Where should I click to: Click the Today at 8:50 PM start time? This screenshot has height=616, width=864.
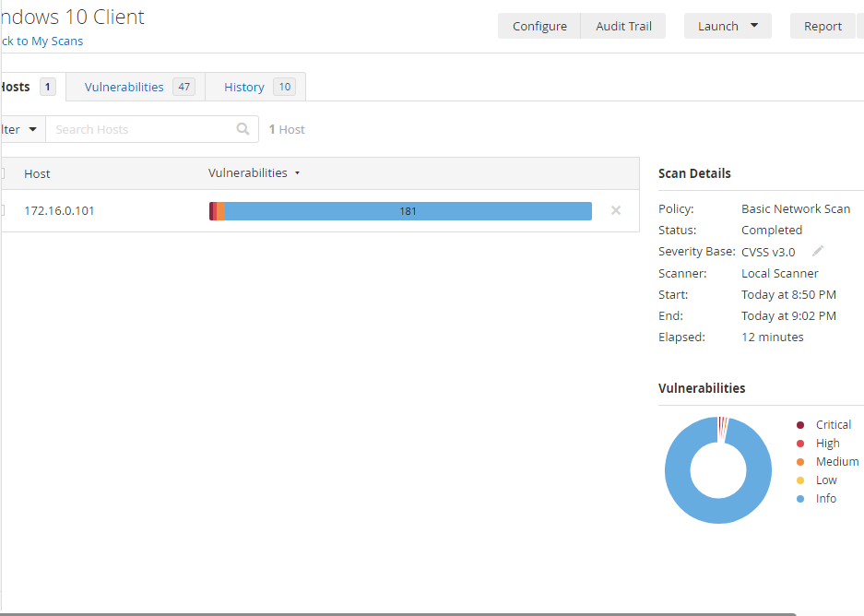788,295
